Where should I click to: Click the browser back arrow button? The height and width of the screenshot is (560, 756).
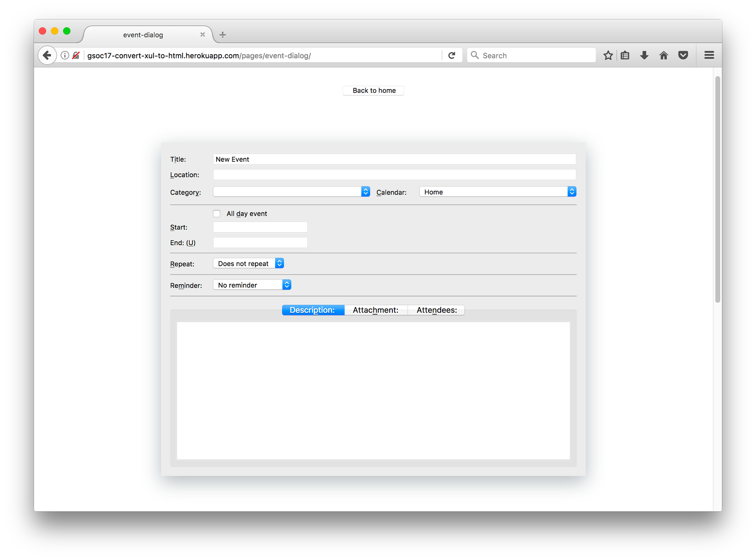(x=47, y=55)
